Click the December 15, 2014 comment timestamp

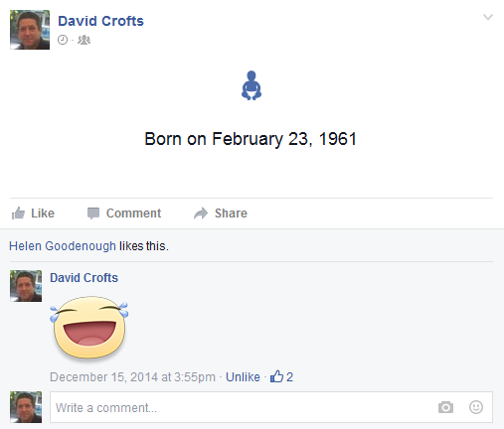(x=132, y=377)
